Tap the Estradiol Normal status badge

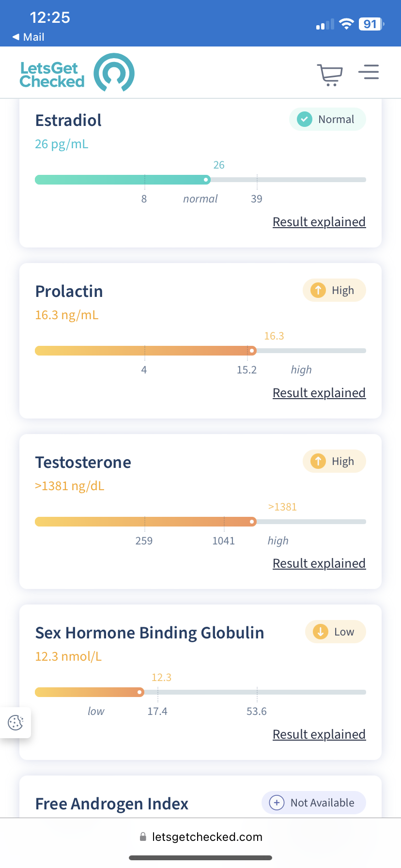pos(327,119)
